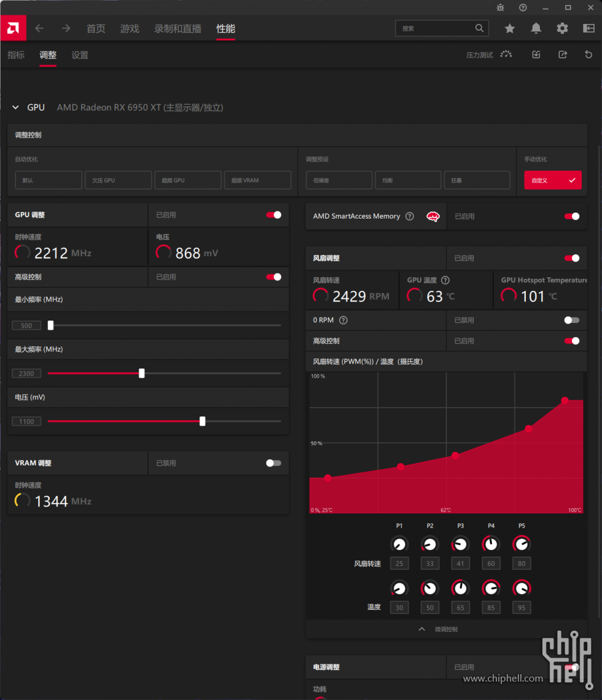Toggle fan 高级控制 switch
602x700 pixels.
click(x=572, y=341)
